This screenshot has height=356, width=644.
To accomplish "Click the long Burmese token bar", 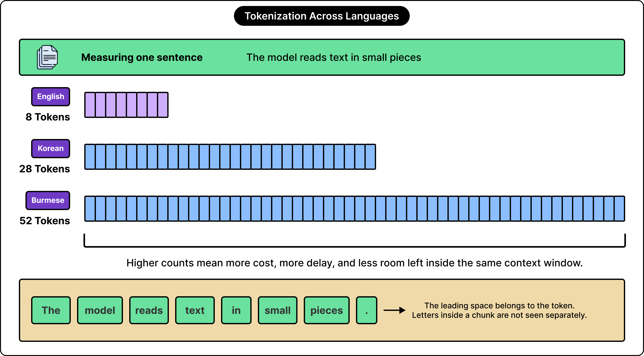I will coord(355,209).
